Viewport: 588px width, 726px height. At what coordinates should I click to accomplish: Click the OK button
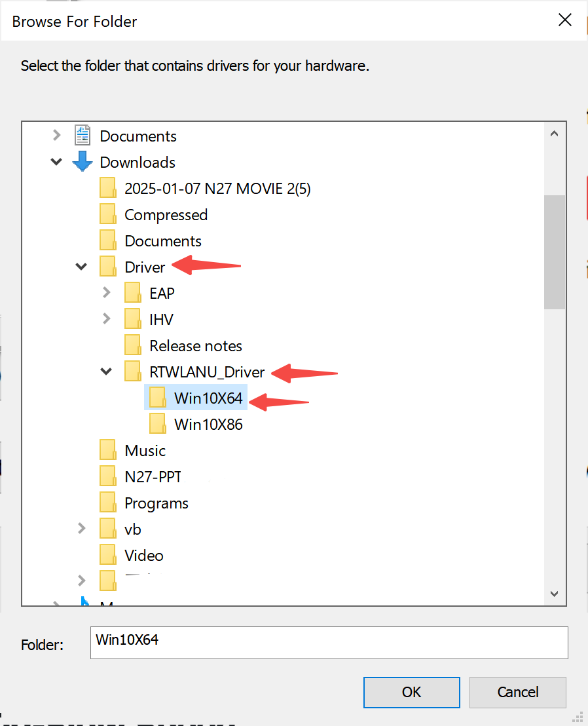411,692
